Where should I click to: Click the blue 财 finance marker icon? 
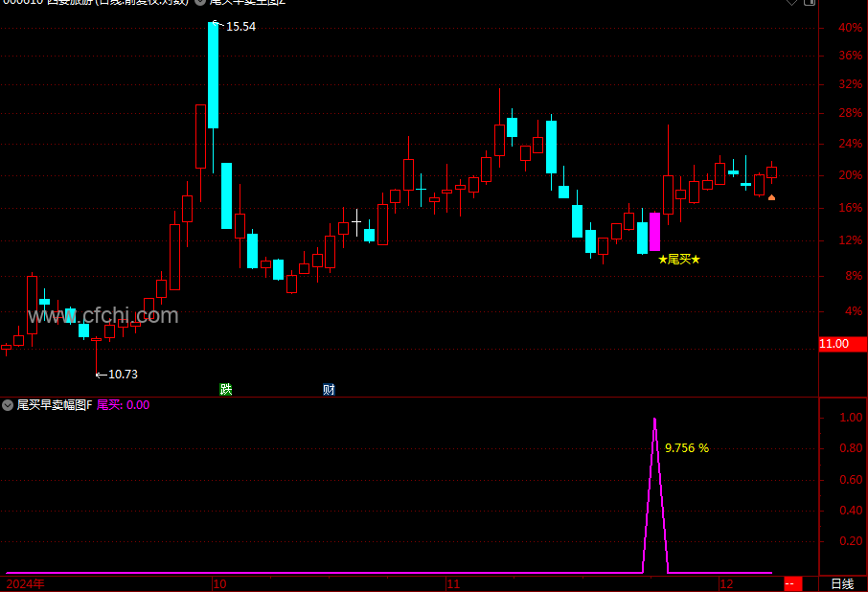click(x=329, y=390)
